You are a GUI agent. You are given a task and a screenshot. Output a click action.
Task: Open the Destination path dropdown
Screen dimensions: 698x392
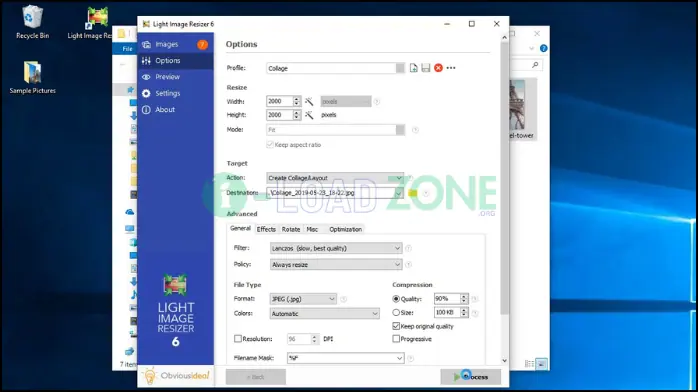pos(335,193)
